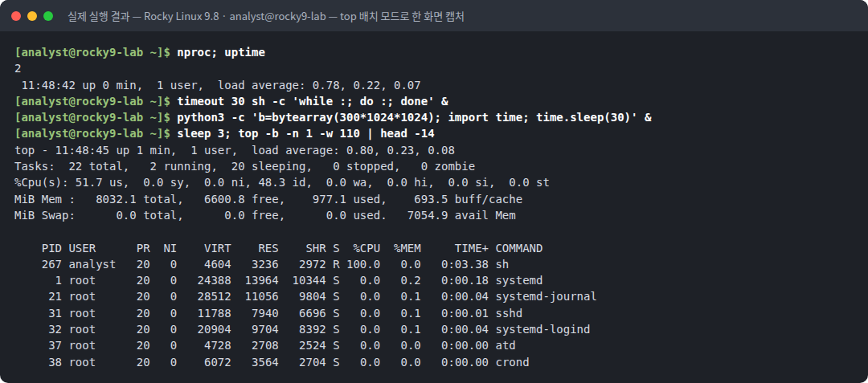Click the green maximize window button

tap(48, 16)
